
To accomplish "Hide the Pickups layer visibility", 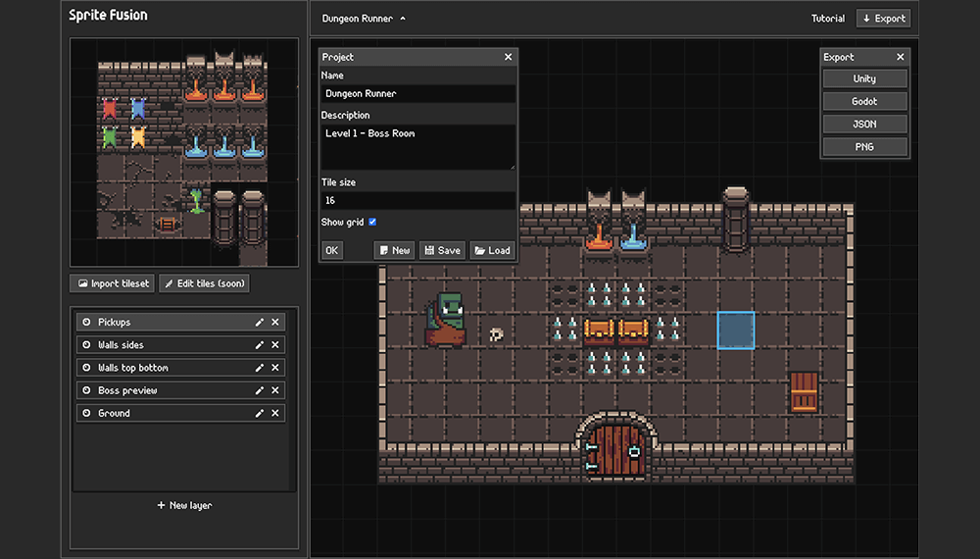I will pyautogui.click(x=86, y=323).
